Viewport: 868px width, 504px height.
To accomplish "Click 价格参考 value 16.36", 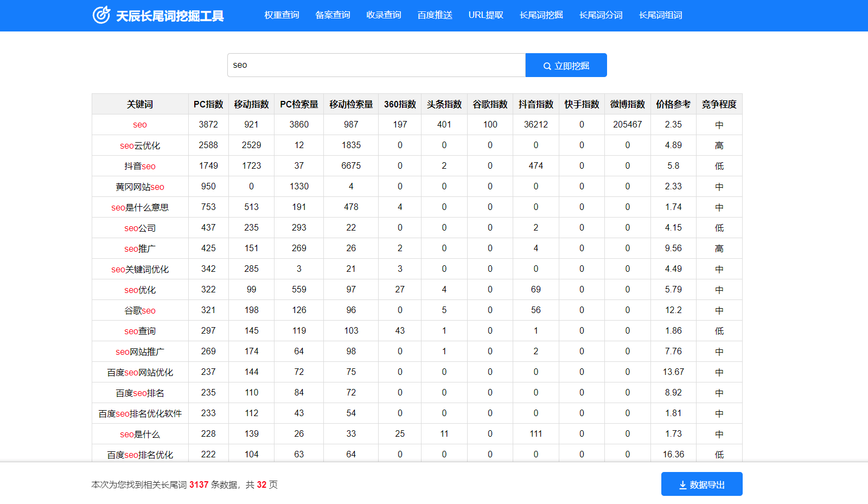I will (x=673, y=455).
